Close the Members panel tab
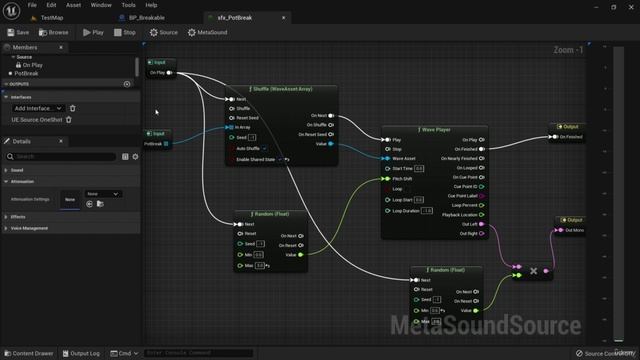The image size is (640, 360). pyautogui.click(x=61, y=47)
